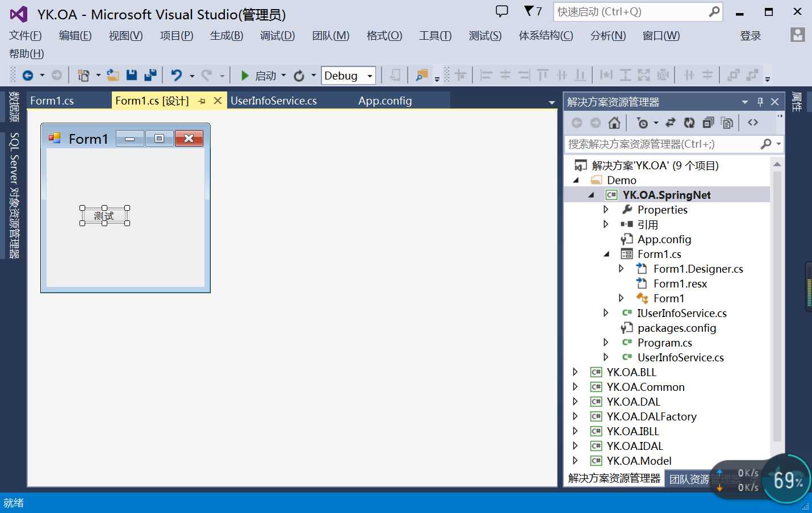812x513 pixels.
Task: Click the pending changes filter clock icon
Action: point(643,123)
